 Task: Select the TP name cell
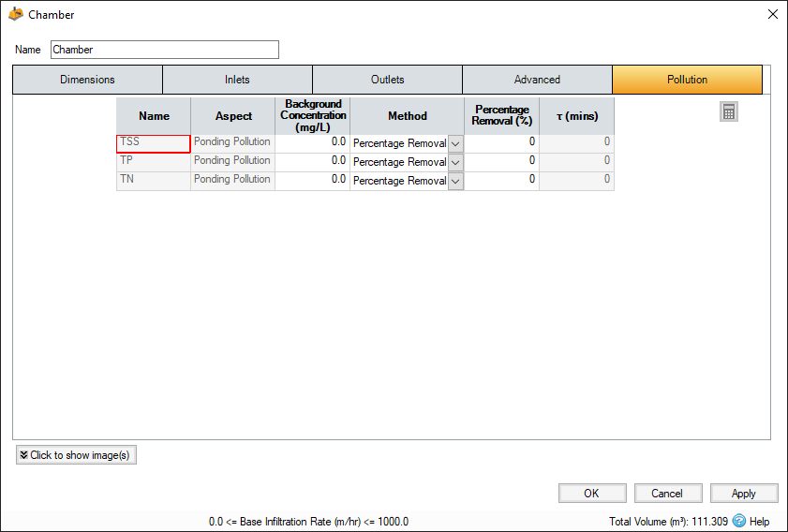pyautogui.click(x=154, y=162)
